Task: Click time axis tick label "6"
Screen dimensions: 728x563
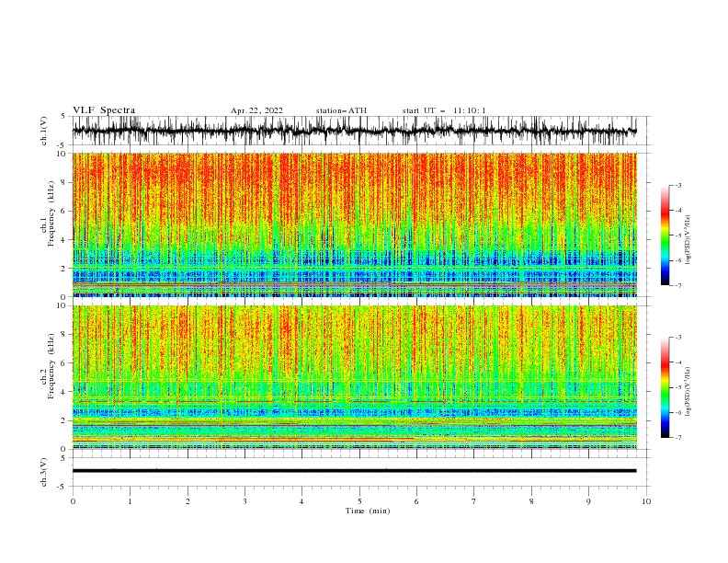Action: [x=416, y=501]
